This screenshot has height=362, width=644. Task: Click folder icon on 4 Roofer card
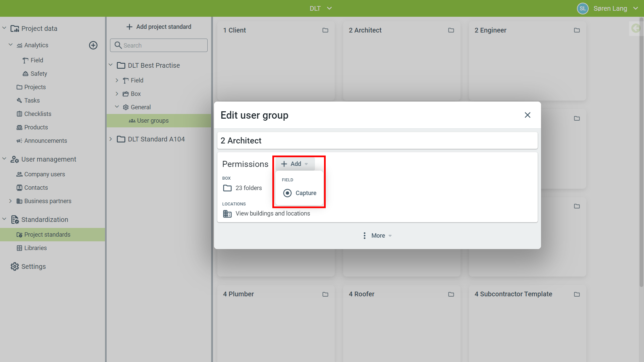[x=451, y=294]
